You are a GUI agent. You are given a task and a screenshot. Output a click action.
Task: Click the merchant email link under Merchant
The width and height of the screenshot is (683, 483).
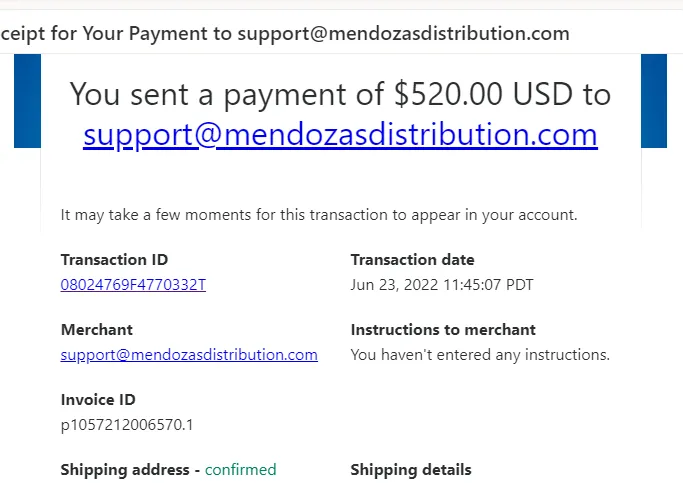point(189,355)
